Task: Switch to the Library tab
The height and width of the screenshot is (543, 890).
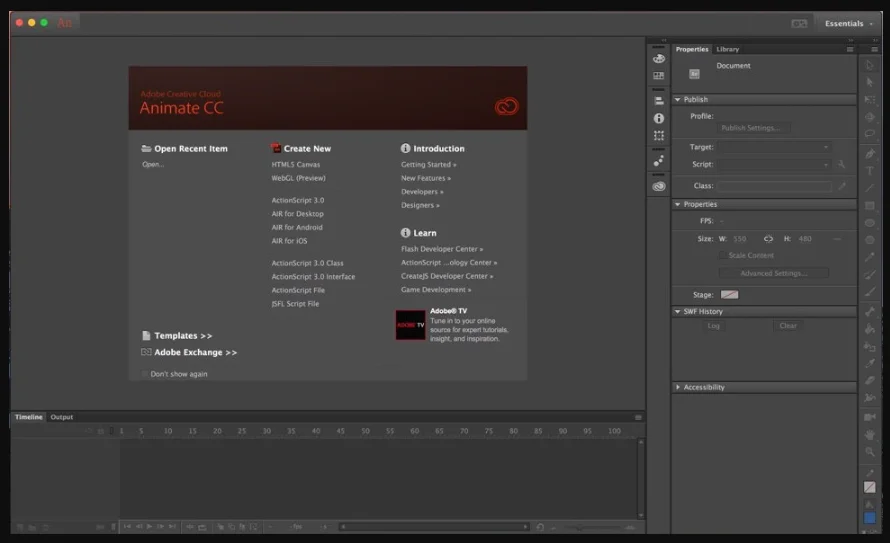Action: click(x=727, y=49)
